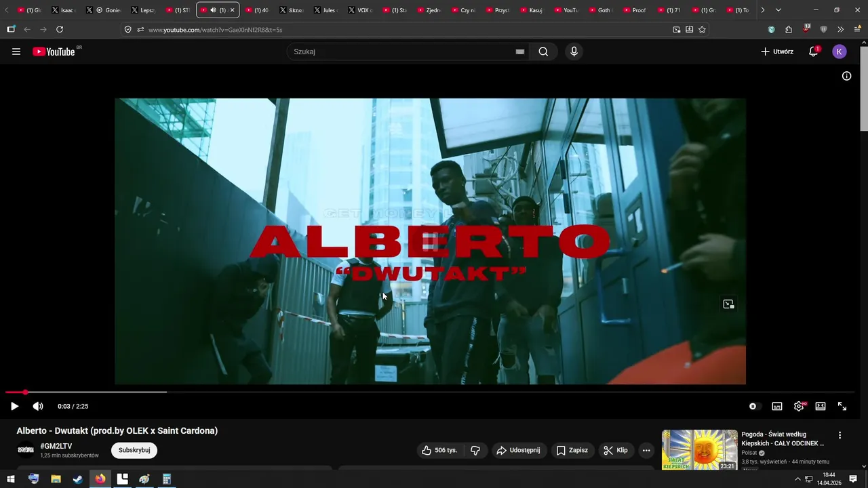
Task: Open Pogoda Kiepskich recommended video thumbnail
Action: pos(699,450)
